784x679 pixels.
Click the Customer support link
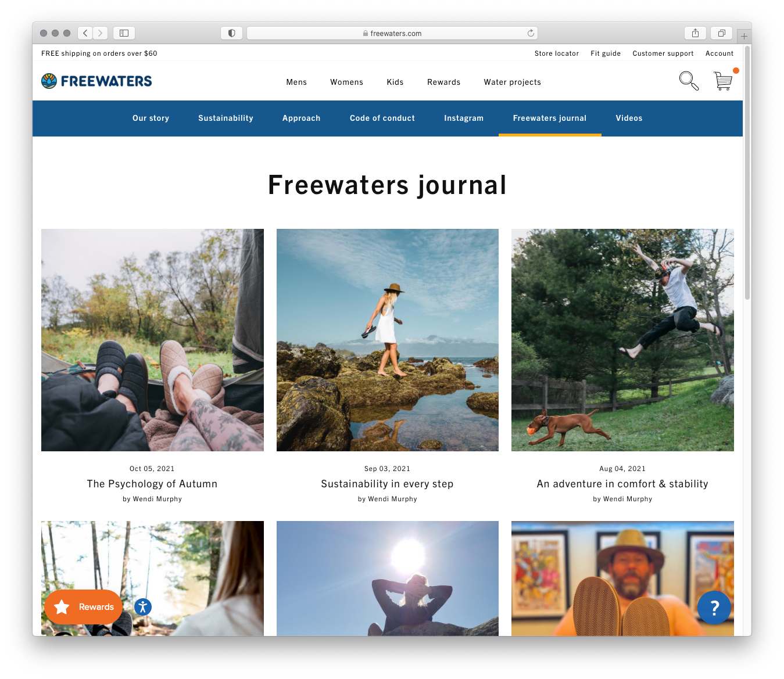pyautogui.click(x=663, y=53)
